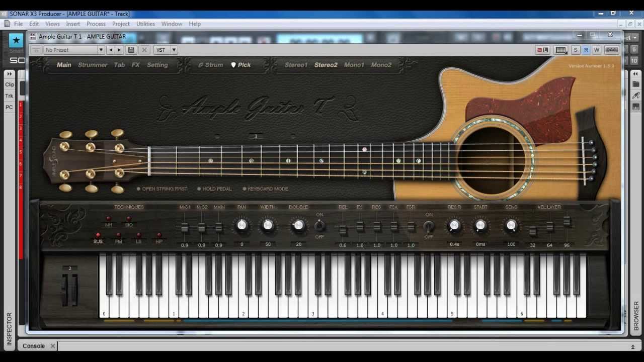Screen dimensions: 644x362
Task: Select the Clip tab in Inspector
Action: pyautogui.click(x=10, y=84)
